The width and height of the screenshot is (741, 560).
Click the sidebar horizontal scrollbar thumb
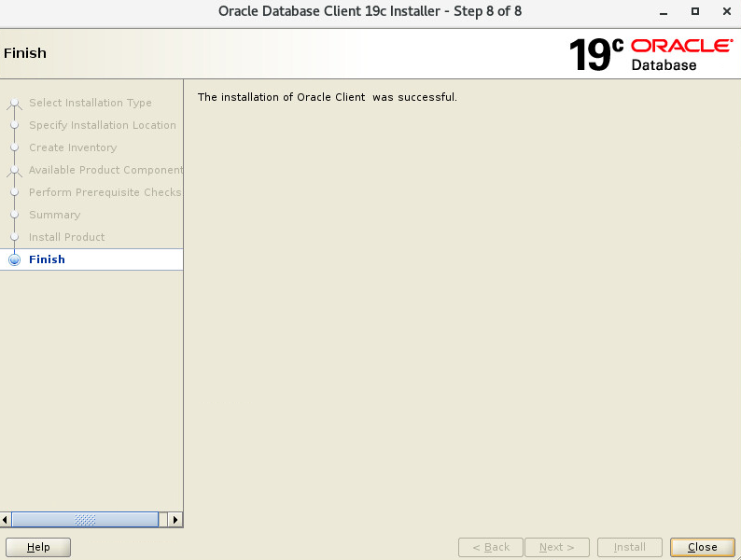point(85,520)
